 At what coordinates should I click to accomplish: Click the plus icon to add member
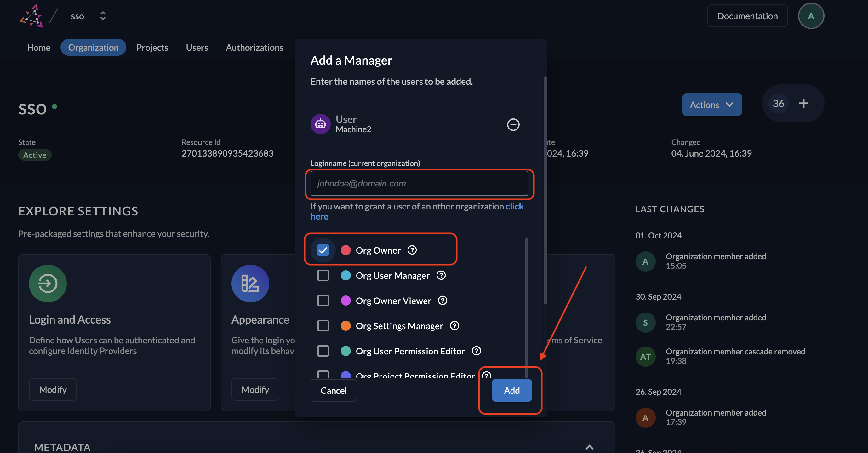pyautogui.click(x=803, y=103)
